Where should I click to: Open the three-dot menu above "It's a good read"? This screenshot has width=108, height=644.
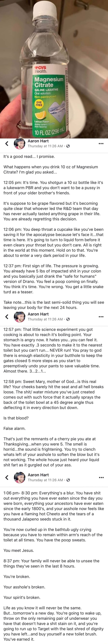click(101, 143)
